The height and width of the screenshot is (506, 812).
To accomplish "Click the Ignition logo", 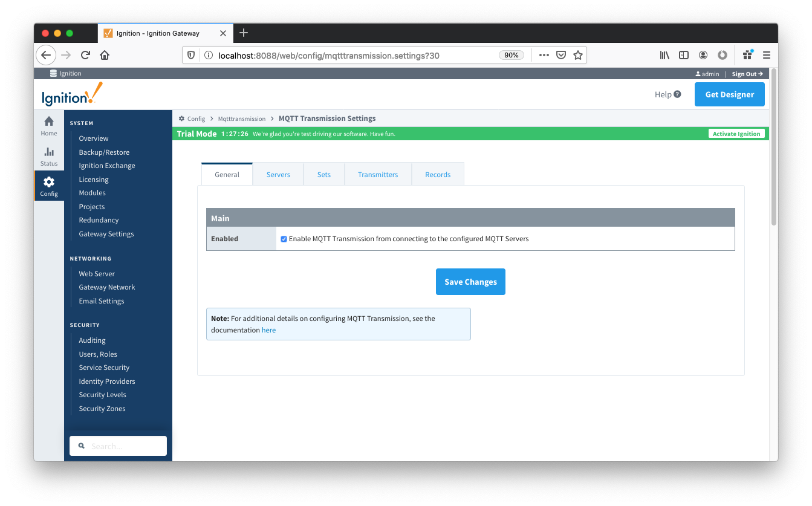I will pyautogui.click(x=73, y=95).
